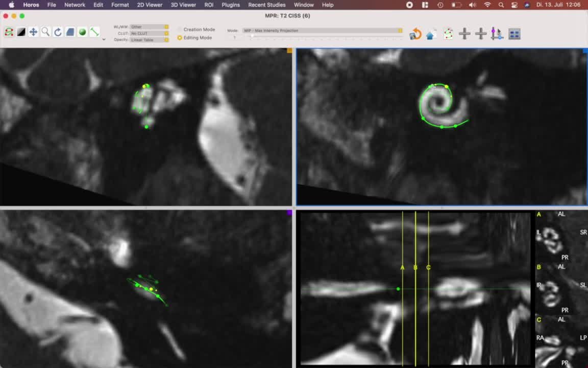Open the File menu
The image size is (588, 368).
pyautogui.click(x=52, y=5)
